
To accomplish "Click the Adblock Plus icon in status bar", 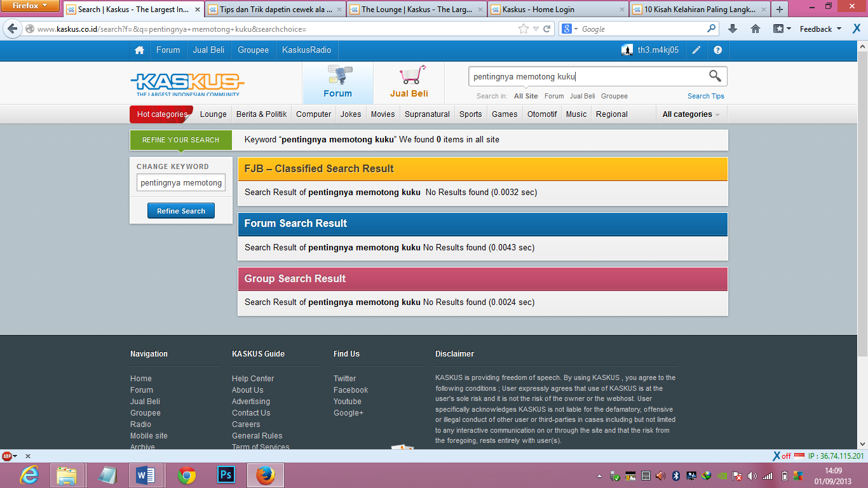I will (x=7, y=456).
